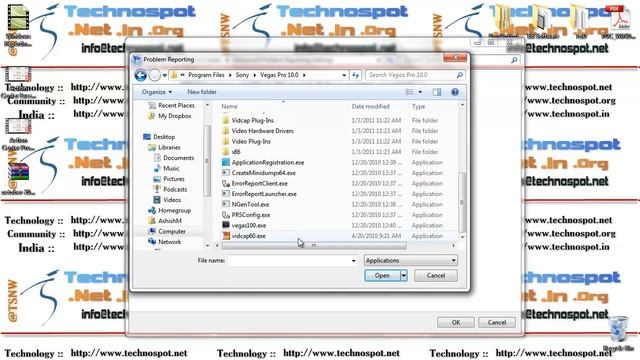Screen dimensions: 640x360
Task: Select Recent Places in navigation pane
Action: tap(171, 105)
